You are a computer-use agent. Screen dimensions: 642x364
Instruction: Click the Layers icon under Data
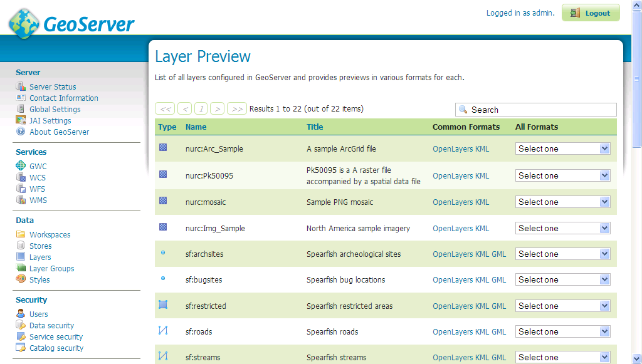tap(21, 257)
